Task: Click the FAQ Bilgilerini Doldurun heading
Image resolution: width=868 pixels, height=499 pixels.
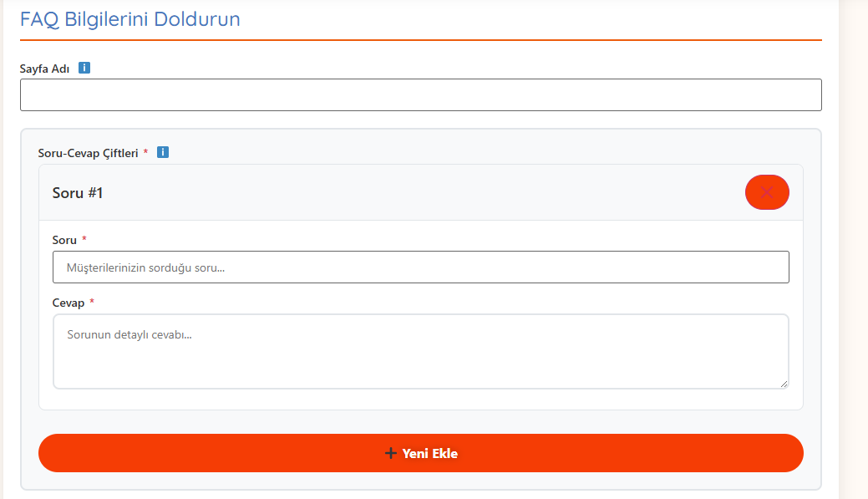Action: pos(130,19)
